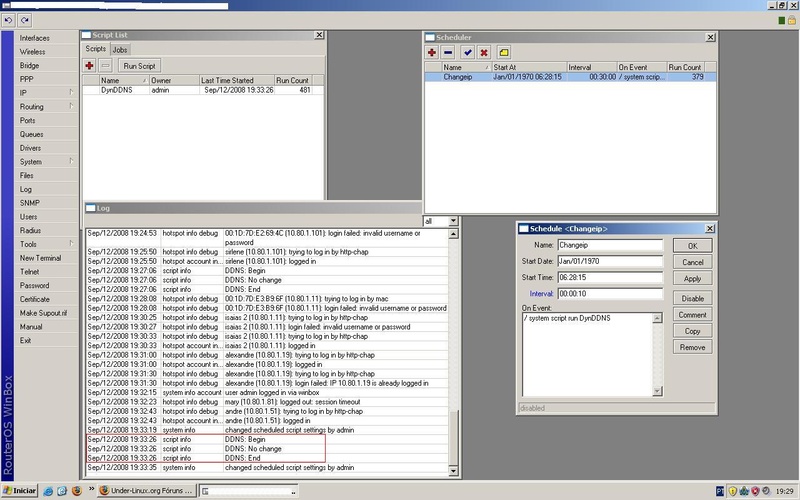Select log entry 'user admin logged in via winbox'
This screenshot has height=500, width=800.
[x=267, y=393]
